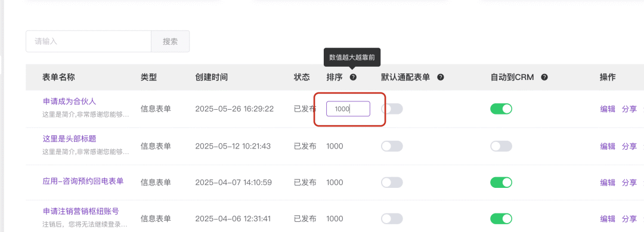Screen dimensions: 644x232
Task: Click the help icon beside 自动到CRM
Action: [544, 77]
